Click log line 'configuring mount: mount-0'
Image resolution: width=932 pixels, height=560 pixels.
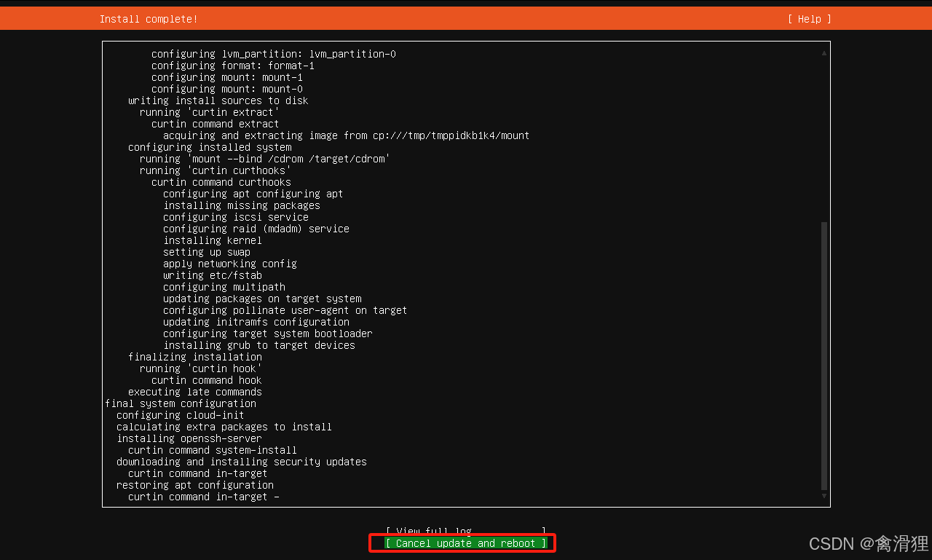(x=227, y=89)
